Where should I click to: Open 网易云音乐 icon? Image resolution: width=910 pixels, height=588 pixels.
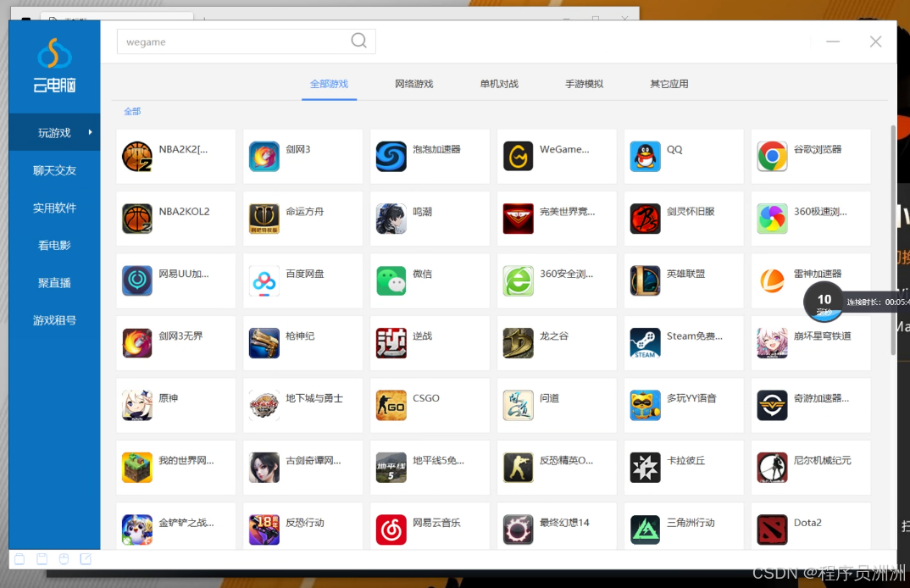click(x=391, y=530)
